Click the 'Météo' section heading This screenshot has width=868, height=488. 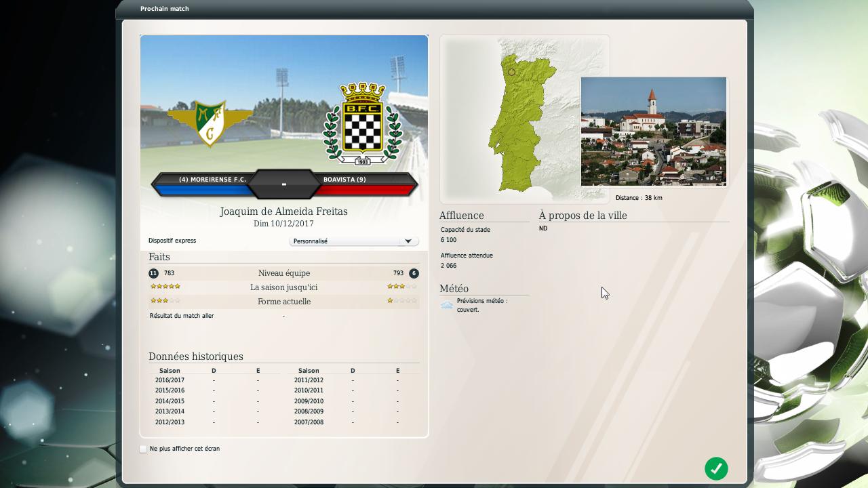pyautogui.click(x=454, y=289)
